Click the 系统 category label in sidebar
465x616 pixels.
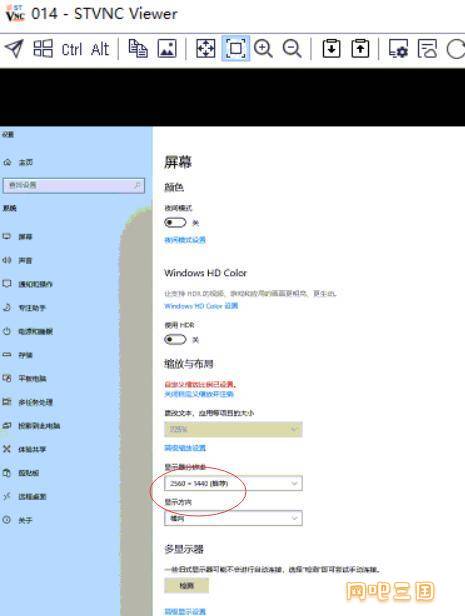[x=9, y=208]
